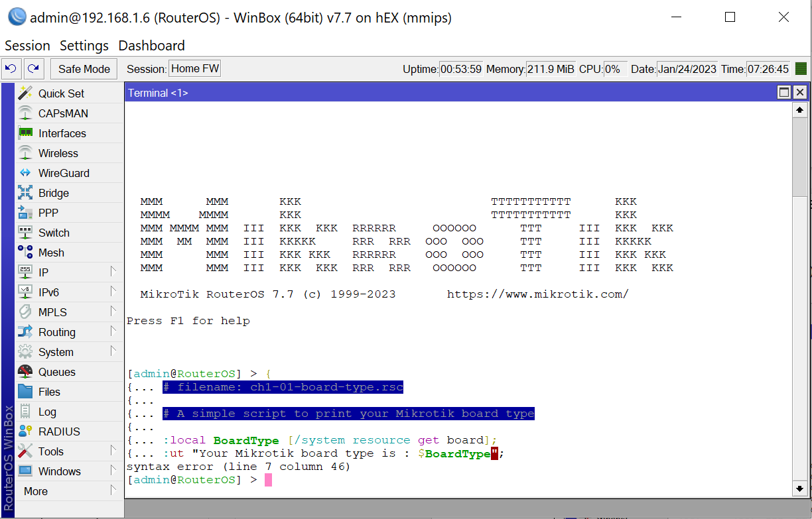Viewport: 812px width, 519px height.
Task: Click the Redo arrow icon in toolbar
Action: pyautogui.click(x=34, y=69)
